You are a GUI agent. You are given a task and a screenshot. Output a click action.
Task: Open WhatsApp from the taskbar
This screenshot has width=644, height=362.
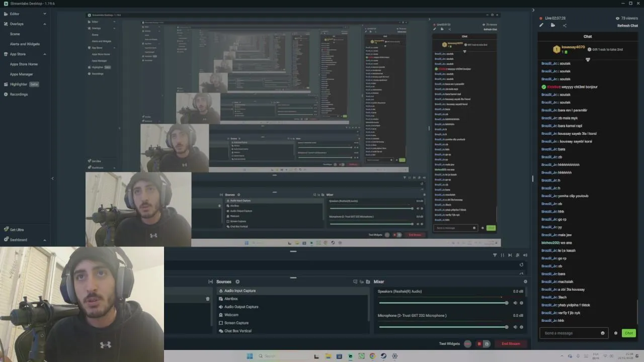pos(361,356)
